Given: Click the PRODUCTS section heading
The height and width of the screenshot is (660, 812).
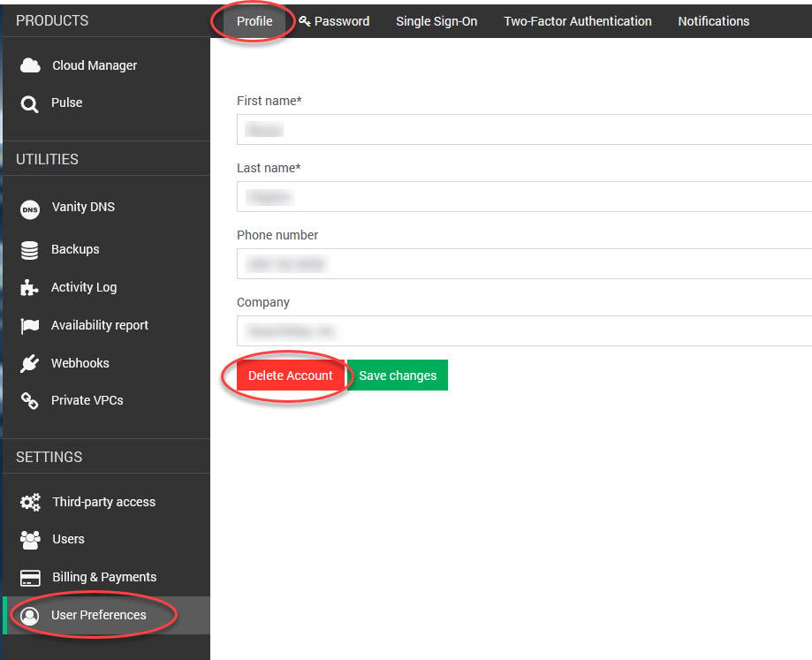Looking at the screenshot, I should point(52,20).
